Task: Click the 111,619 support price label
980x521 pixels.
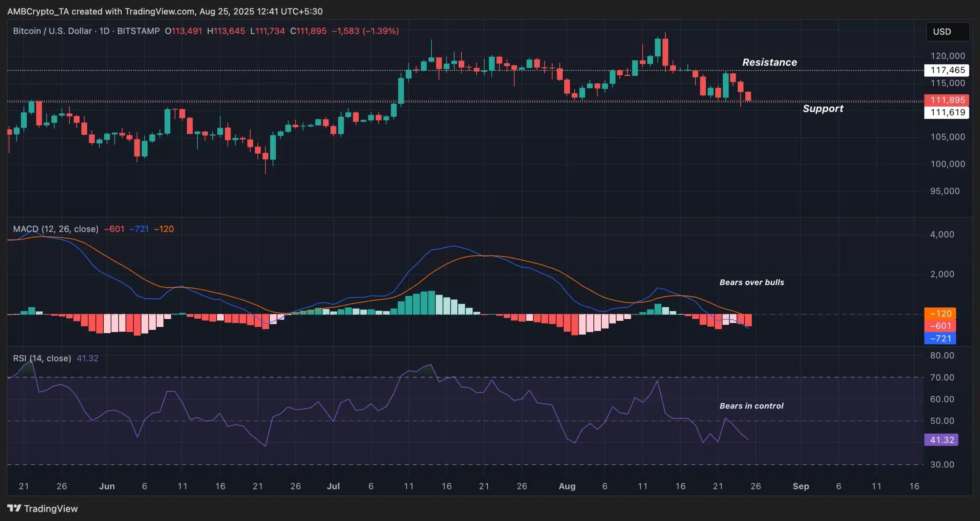Action: [947, 112]
